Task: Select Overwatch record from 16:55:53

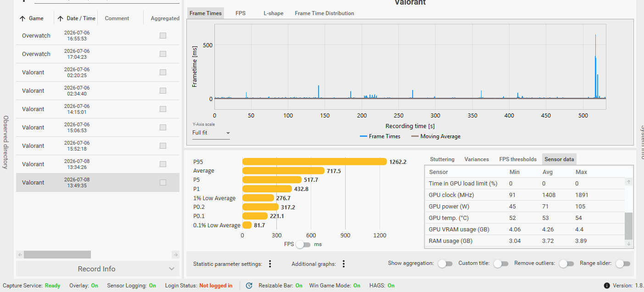Action: click(x=97, y=35)
